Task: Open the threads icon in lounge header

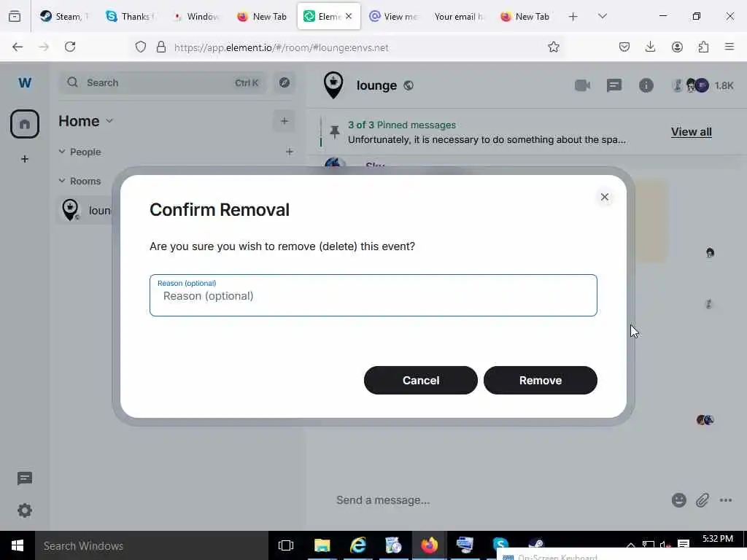Action: (614, 86)
